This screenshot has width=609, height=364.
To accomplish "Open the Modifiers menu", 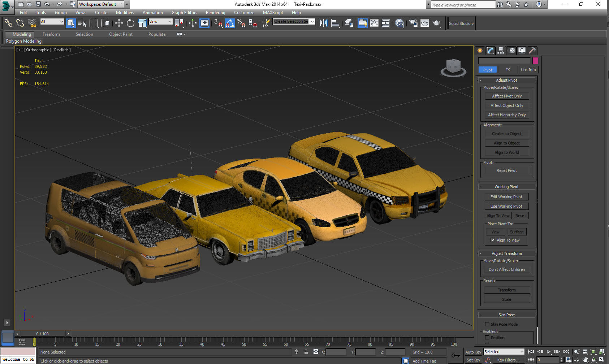I will (125, 13).
